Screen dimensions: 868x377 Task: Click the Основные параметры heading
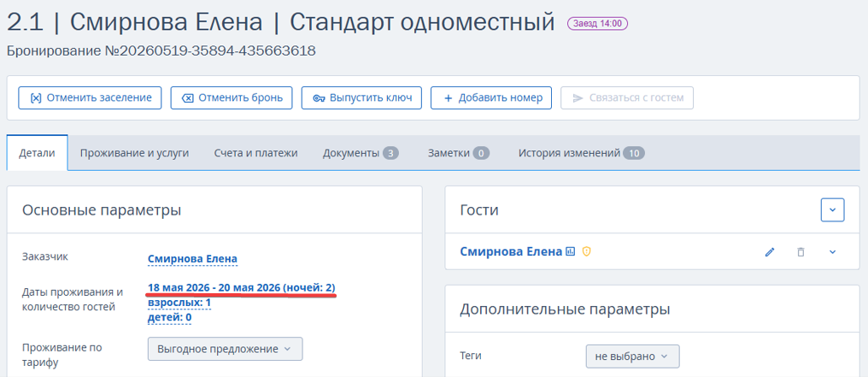(102, 210)
